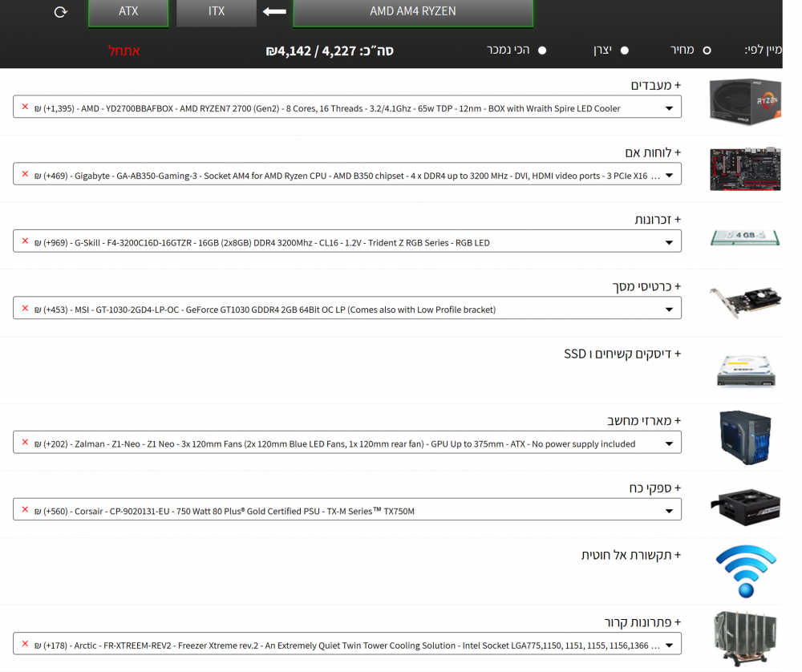Expand the מעבדים section

(x=656, y=86)
